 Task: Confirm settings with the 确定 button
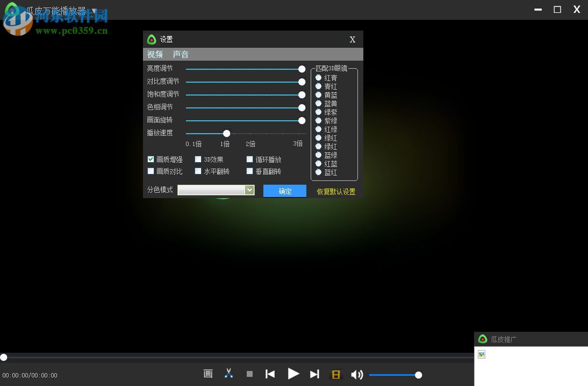(x=285, y=191)
